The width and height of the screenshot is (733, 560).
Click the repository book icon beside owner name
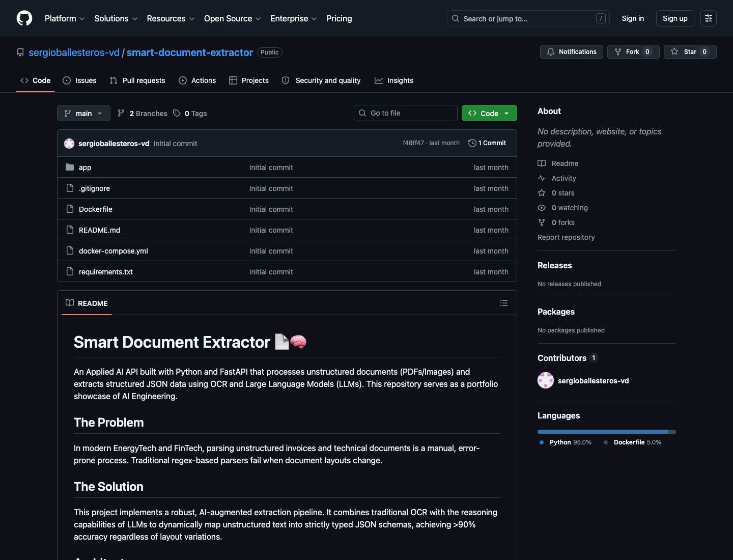[20, 52]
